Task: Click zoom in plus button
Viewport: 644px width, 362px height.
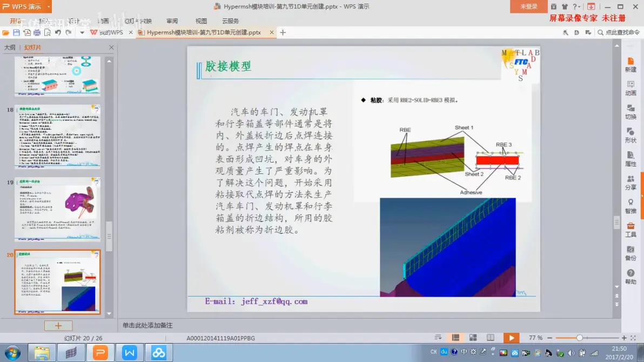Action: [x=624, y=338]
